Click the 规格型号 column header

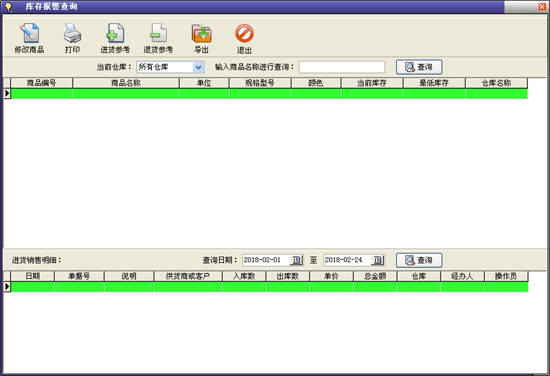click(x=260, y=83)
